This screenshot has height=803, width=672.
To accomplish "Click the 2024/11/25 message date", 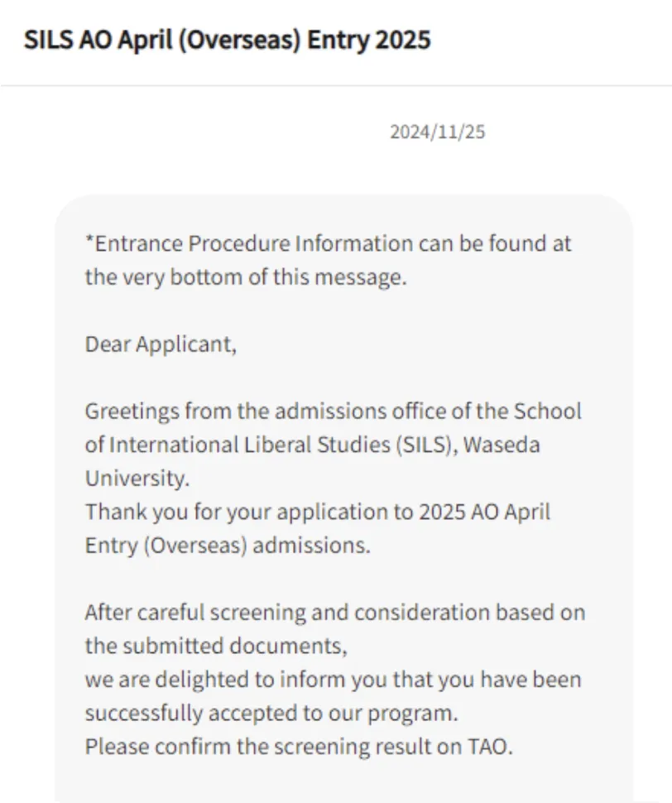I will tap(438, 132).
